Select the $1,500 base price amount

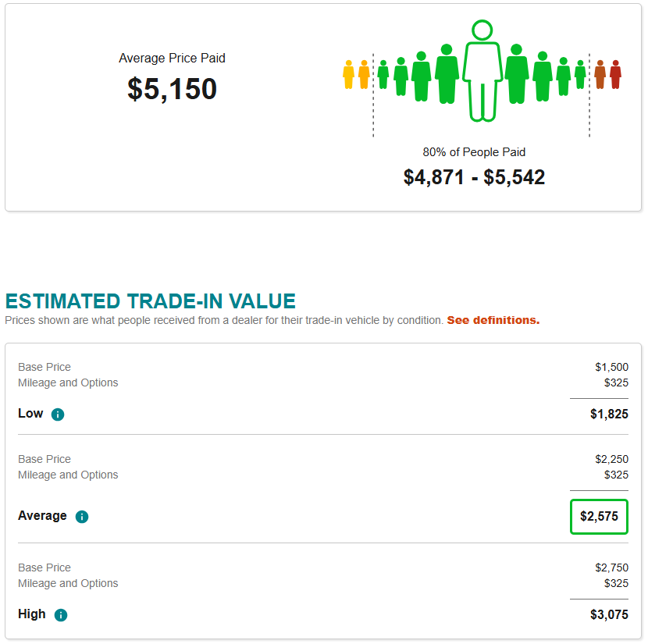(x=611, y=367)
